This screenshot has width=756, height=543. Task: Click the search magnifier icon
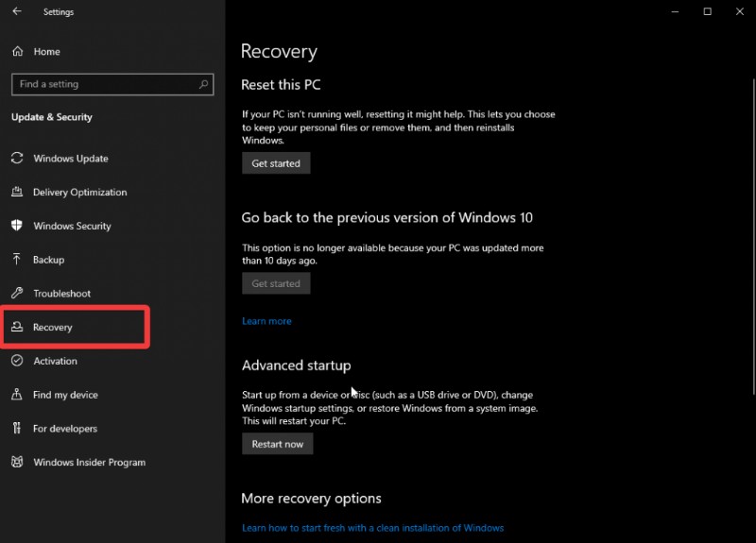(203, 84)
